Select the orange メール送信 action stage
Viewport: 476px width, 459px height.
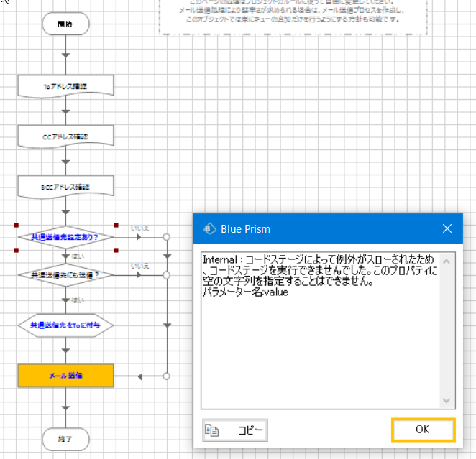click(x=65, y=376)
